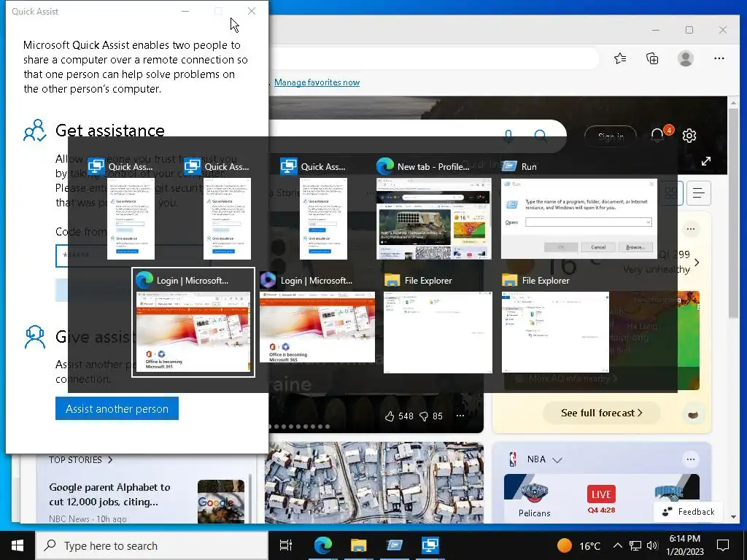Open the Action Center notification icon

(x=723, y=545)
